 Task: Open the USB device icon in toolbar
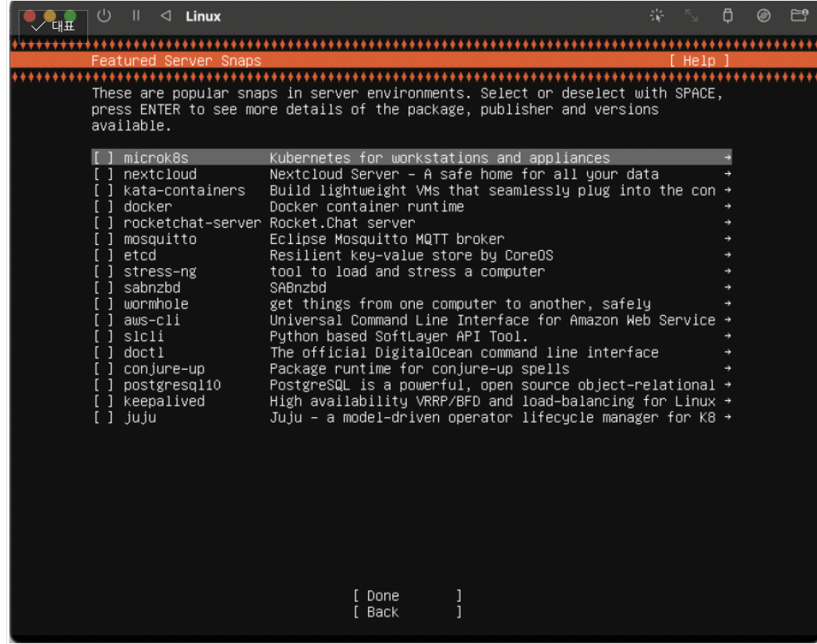728,16
